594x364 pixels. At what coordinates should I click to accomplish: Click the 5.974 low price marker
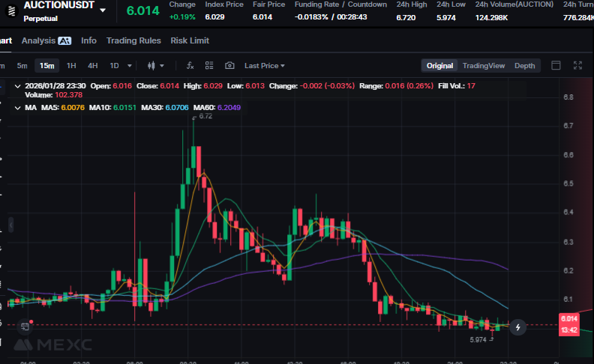pyautogui.click(x=478, y=340)
